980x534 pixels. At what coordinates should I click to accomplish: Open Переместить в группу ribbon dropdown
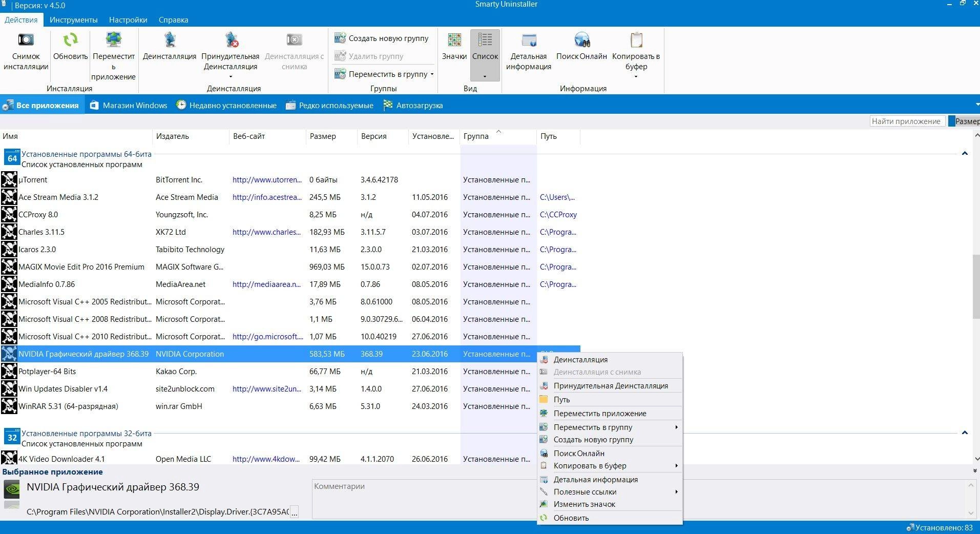[x=384, y=74]
